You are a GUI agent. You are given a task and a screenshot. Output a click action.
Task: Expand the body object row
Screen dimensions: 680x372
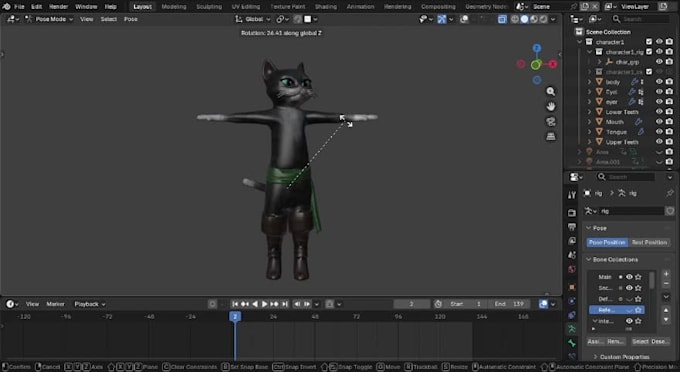[x=589, y=82]
